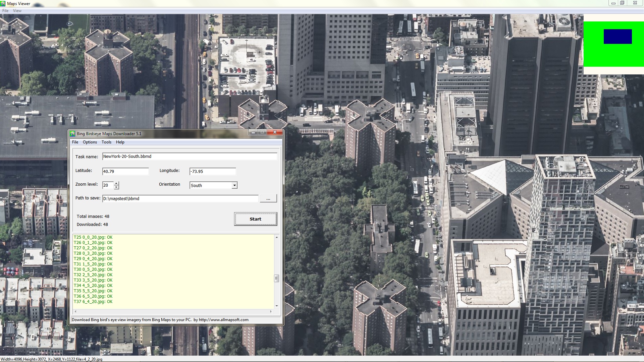This screenshot has height=362, width=644.
Task: Open the Downloader File menu
Action: pos(75,142)
